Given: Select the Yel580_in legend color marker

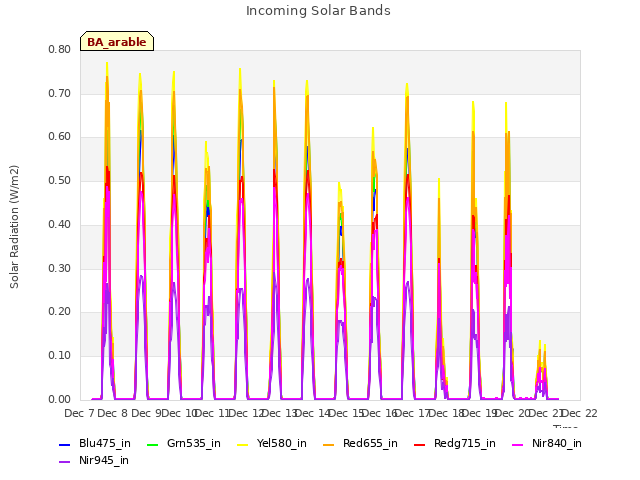Looking at the screenshot, I should coord(242,444).
